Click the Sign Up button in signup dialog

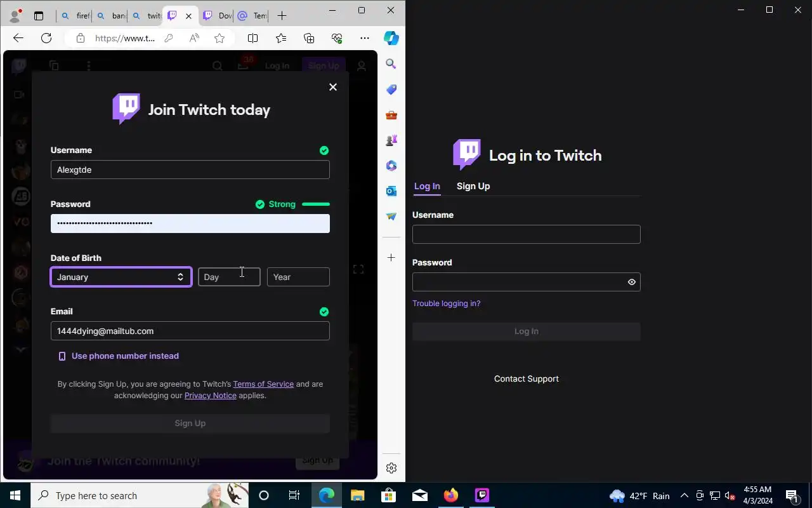coord(190,424)
